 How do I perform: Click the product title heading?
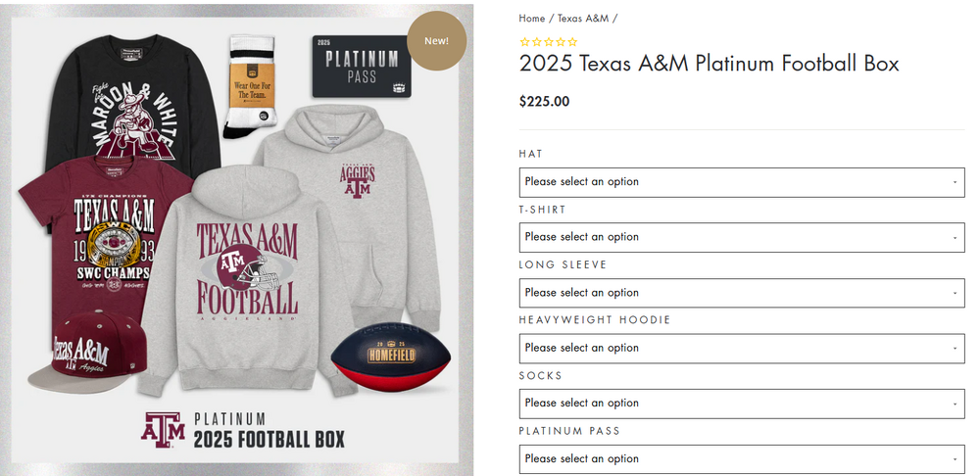click(709, 65)
